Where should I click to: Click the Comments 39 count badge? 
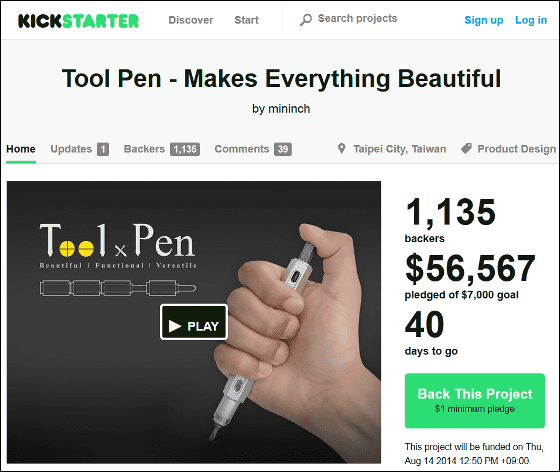point(283,149)
